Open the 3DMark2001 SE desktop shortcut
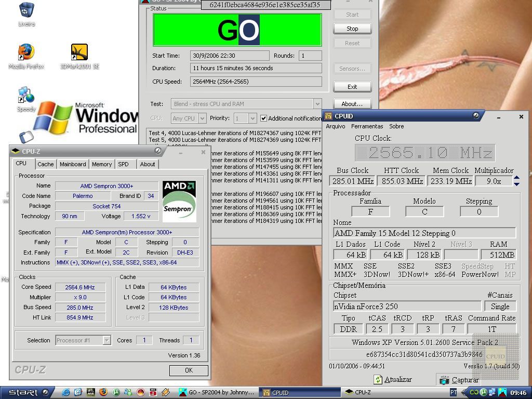 79,56
